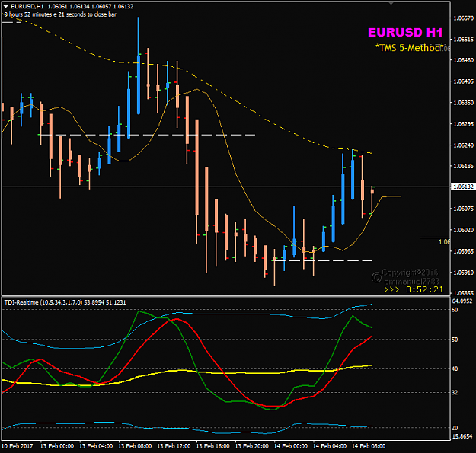Click price level 1.06020 on the scale
This screenshot has width=476, height=453.
click(x=464, y=230)
